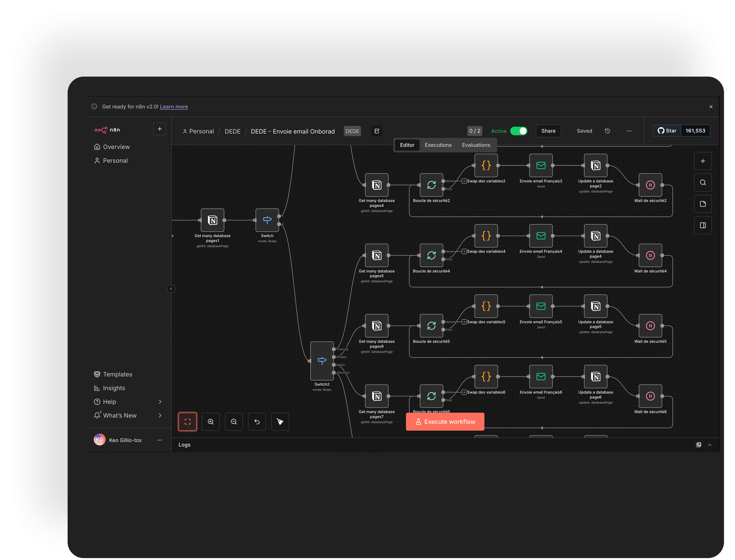Open the Templates sidebar item
This screenshot has width=735, height=560.
(117, 374)
